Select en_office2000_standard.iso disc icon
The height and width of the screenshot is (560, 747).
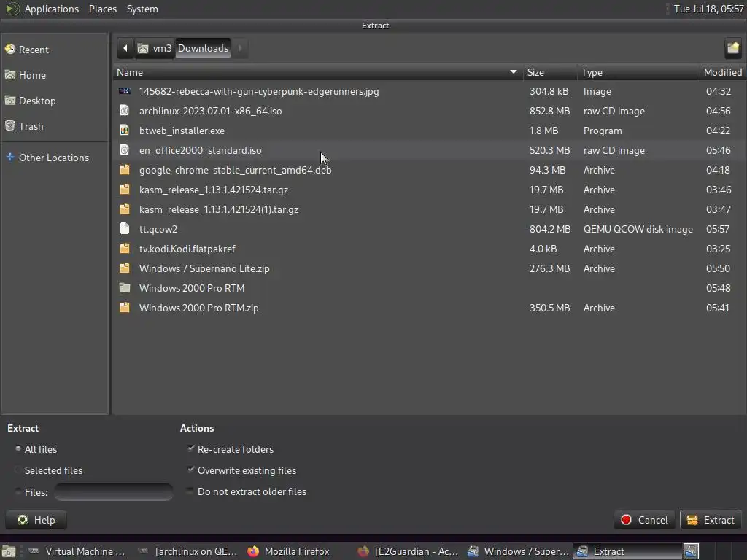(x=124, y=150)
